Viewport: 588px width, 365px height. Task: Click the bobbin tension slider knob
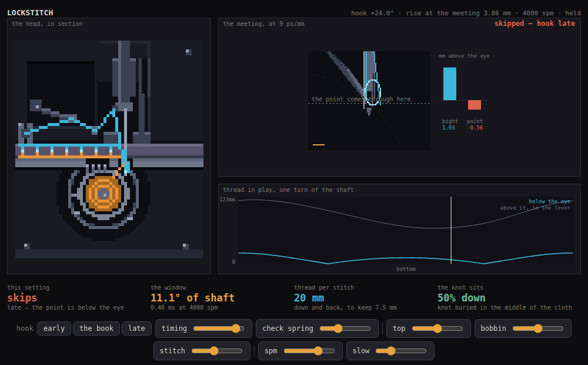click(x=538, y=328)
